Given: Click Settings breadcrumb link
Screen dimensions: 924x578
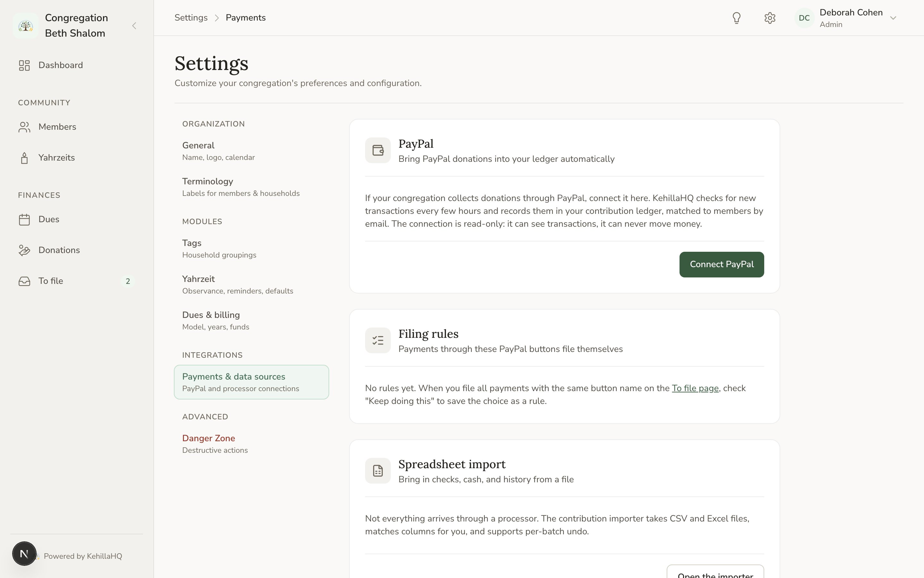Looking at the screenshot, I should 191,18.
